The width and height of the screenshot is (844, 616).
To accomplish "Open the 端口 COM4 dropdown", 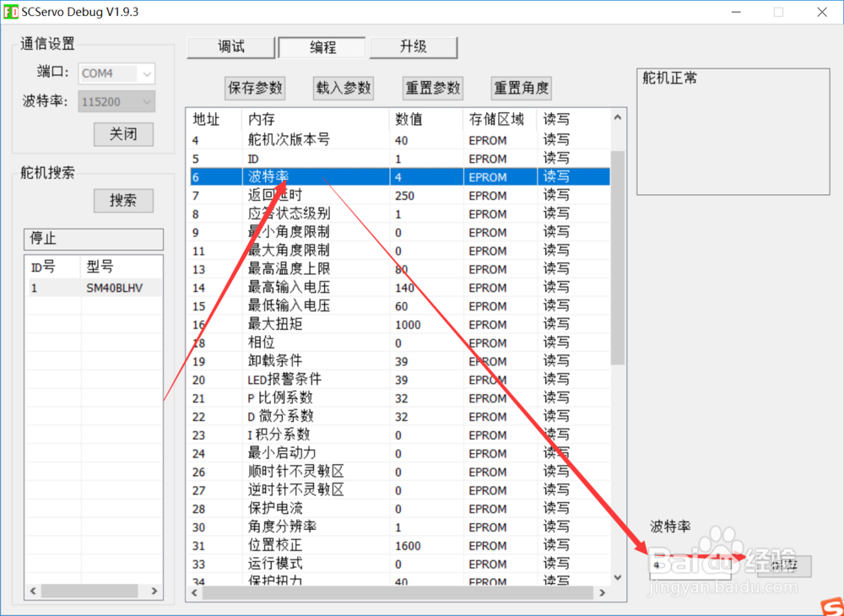I will 116,73.
